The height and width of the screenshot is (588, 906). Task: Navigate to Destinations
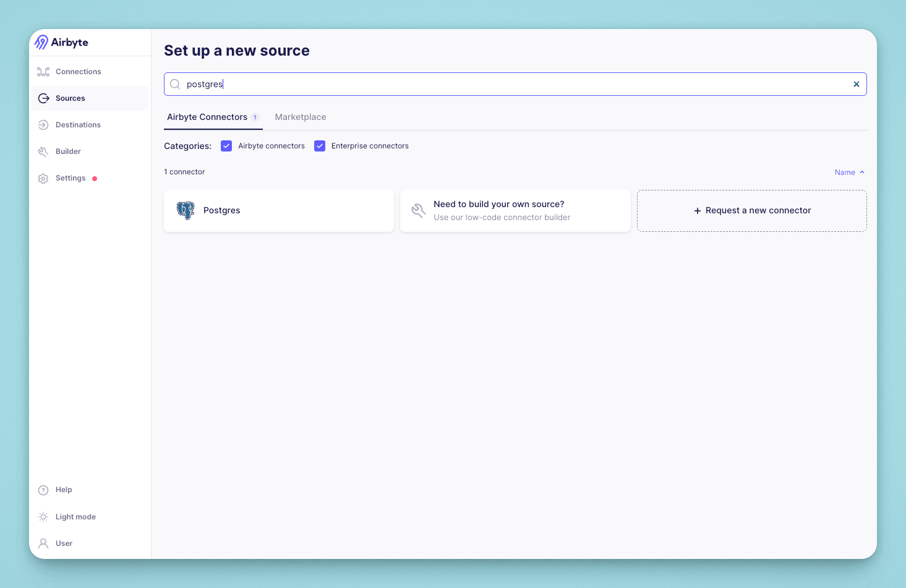pyautogui.click(x=90, y=125)
